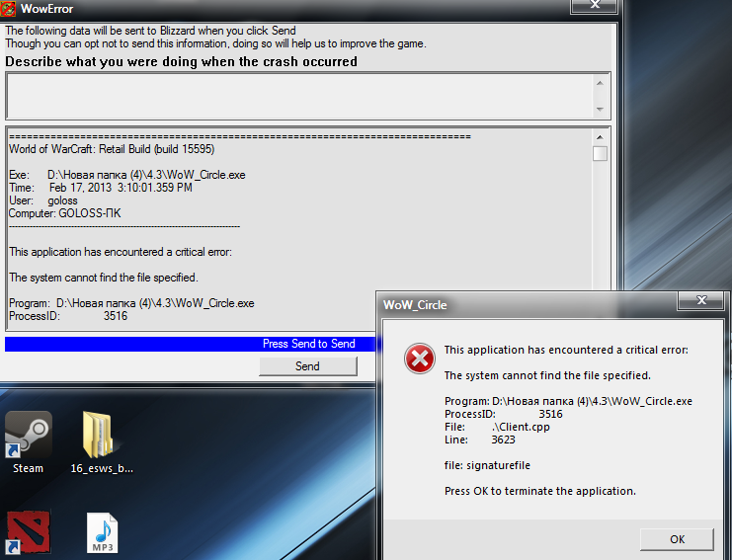
Task: Click the crash log scrollbar thumb
Action: pos(600,153)
